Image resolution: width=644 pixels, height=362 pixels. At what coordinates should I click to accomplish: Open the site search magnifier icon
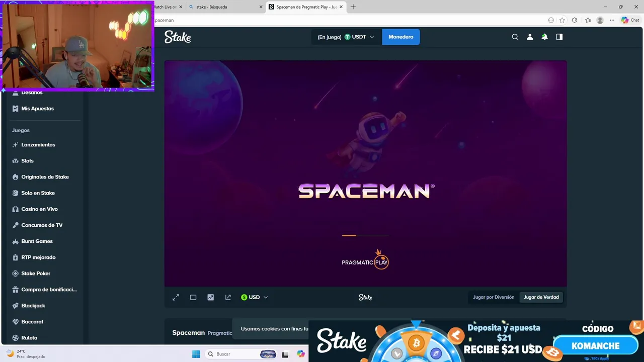(515, 37)
